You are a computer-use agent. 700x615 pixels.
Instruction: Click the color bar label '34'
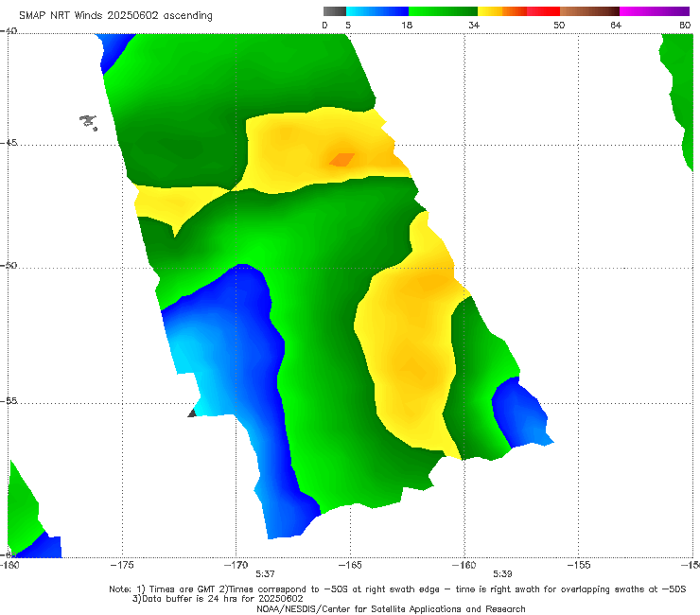click(x=474, y=26)
